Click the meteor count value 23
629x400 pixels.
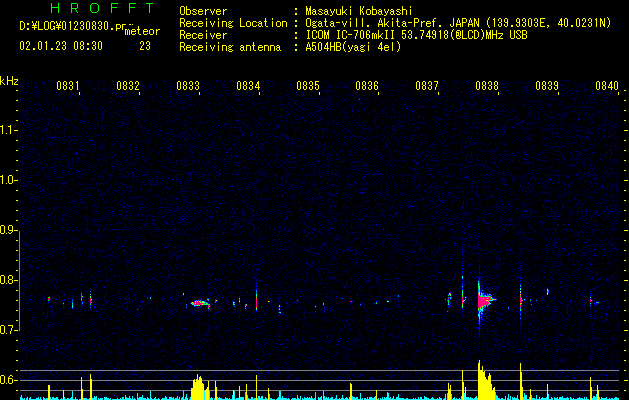point(145,46)
